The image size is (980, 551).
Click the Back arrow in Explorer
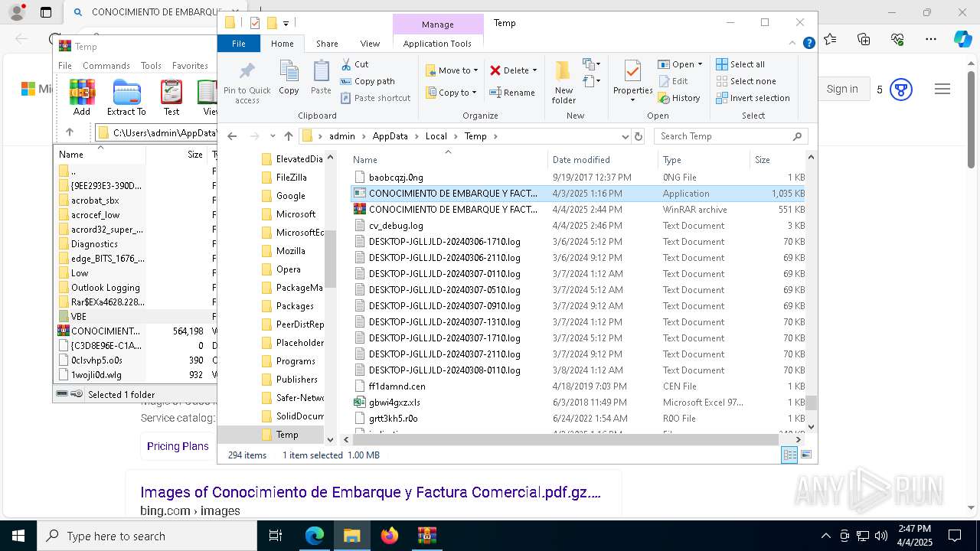232,136
